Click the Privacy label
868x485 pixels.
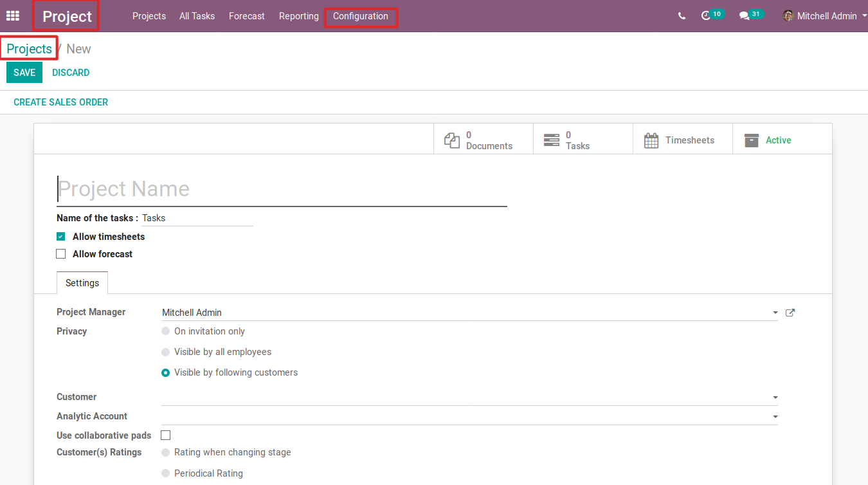pyautogui.click(x=71, y=331)
